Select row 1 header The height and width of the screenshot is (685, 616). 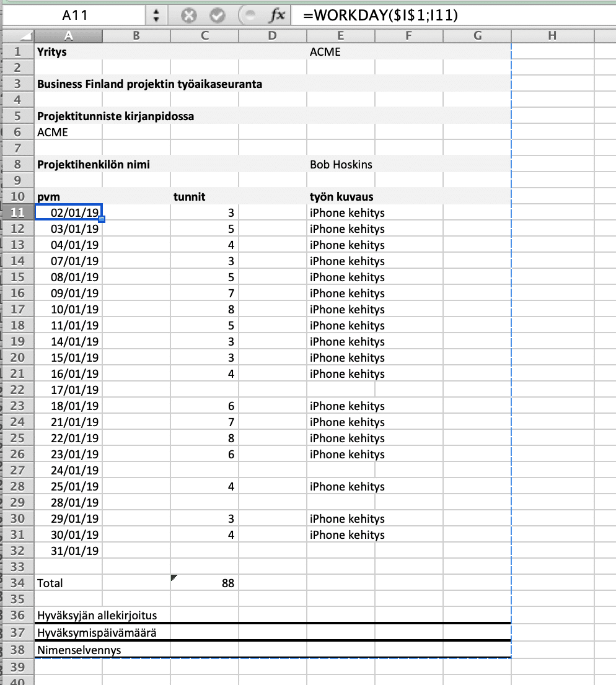coord(18,51)
